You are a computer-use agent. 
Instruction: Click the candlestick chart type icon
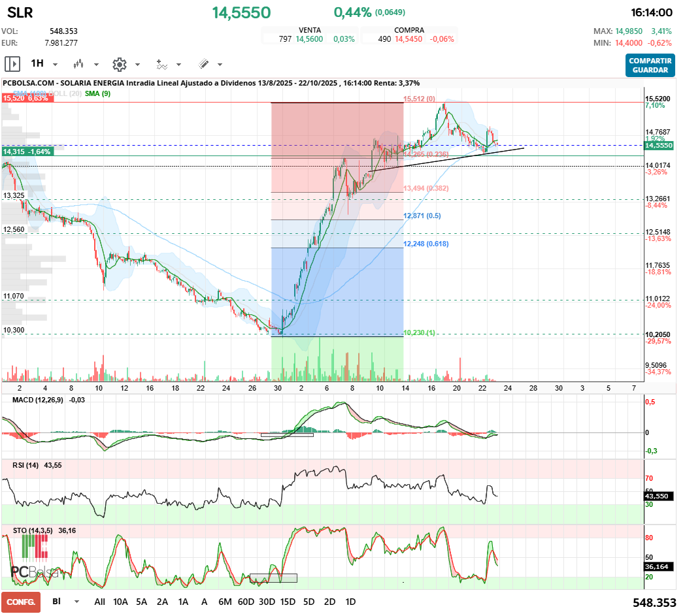79,64
